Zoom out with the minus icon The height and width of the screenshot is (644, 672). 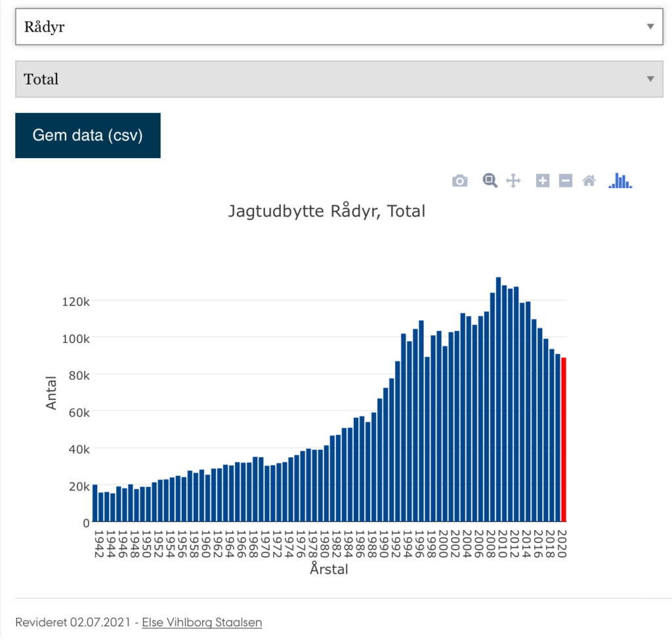pos(566,181)
